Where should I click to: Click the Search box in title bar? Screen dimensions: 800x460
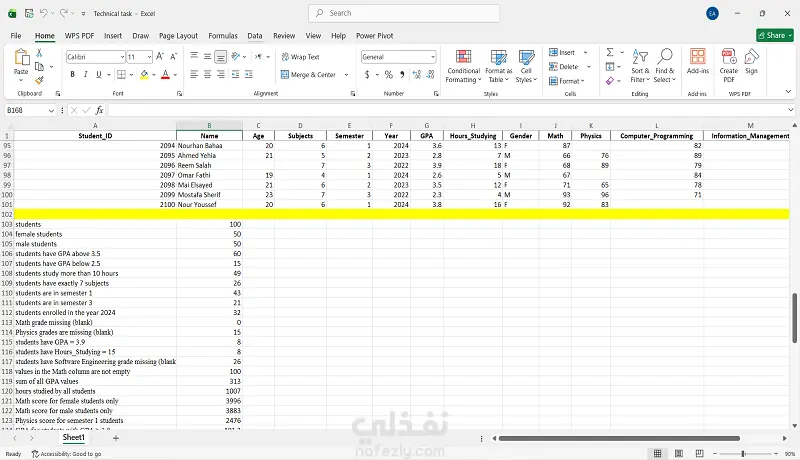404,13
